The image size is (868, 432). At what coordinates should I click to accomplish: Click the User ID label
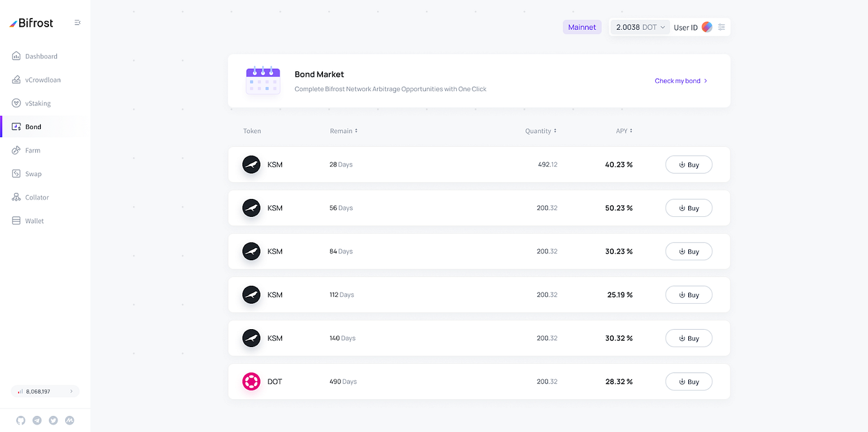tap(686, 28)
